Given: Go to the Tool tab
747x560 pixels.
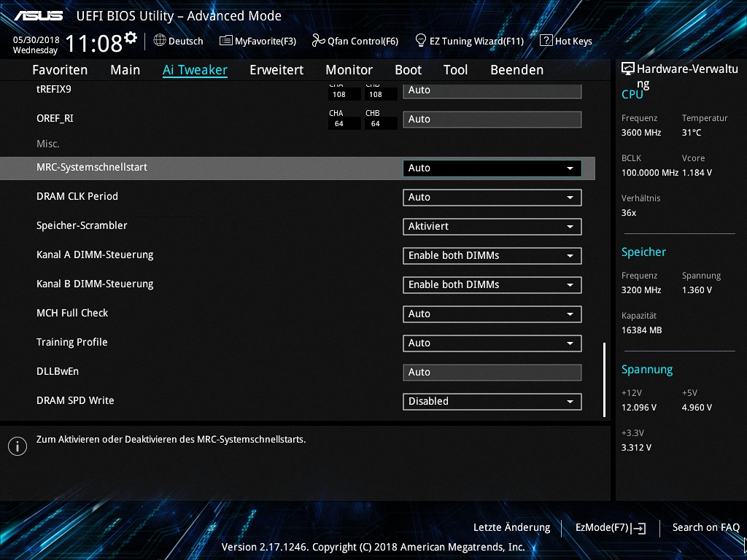Looking at the screenshot, I should tap(455, 70).
